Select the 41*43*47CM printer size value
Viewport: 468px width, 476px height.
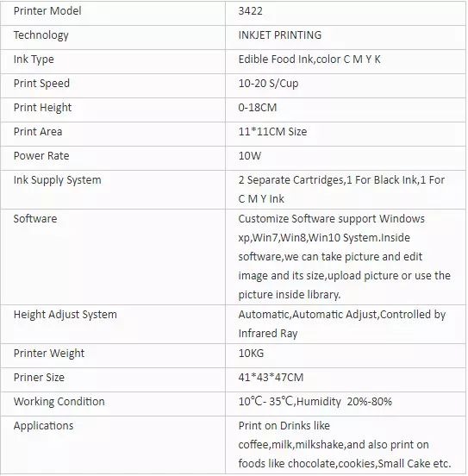point(271,378)
